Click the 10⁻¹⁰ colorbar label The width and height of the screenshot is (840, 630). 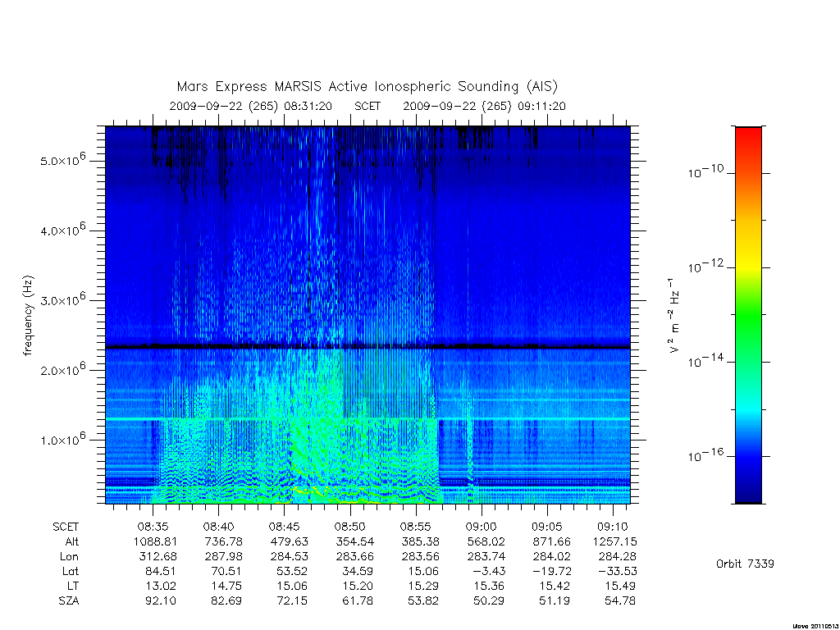point(705,171)
